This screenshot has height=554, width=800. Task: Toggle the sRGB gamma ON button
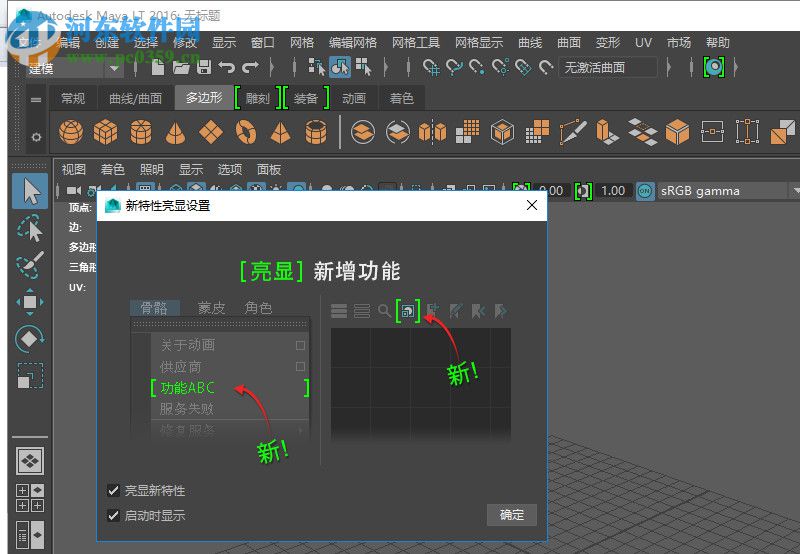point(645,191)
